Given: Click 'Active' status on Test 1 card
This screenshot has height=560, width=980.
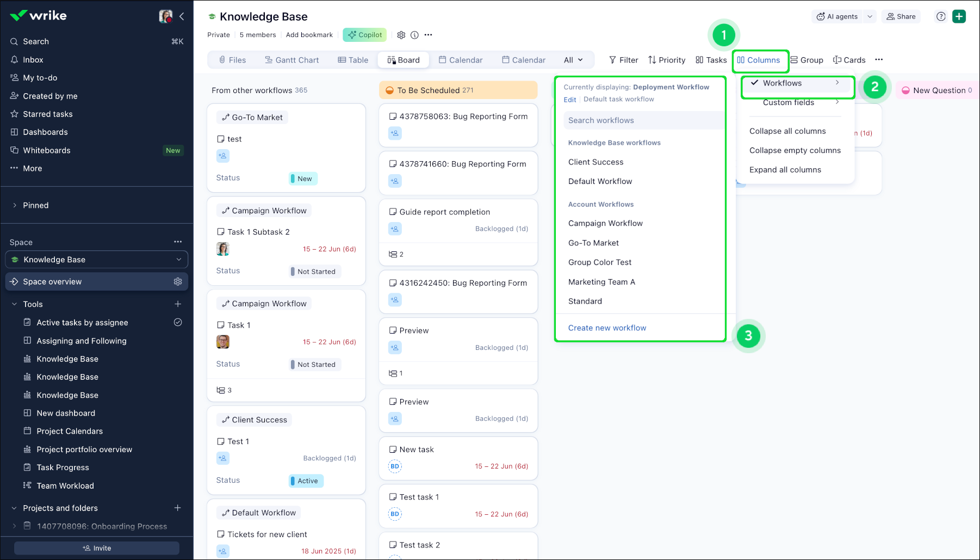Looking at the screenshot, I should tap(306, 481).
